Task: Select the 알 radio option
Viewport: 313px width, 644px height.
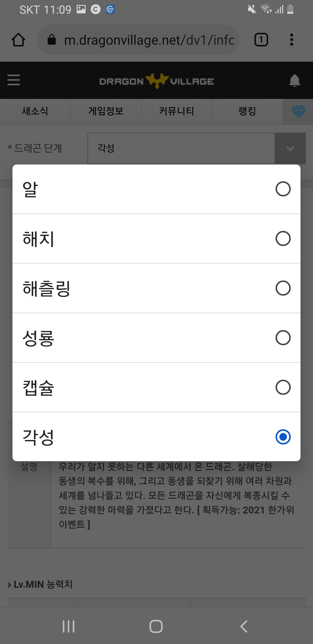Action: tap(283, 189)
